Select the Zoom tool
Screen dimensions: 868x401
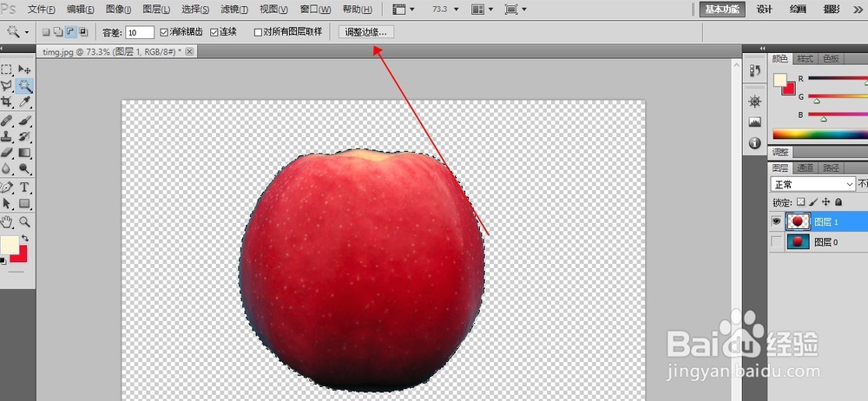(x=24, y=222)
